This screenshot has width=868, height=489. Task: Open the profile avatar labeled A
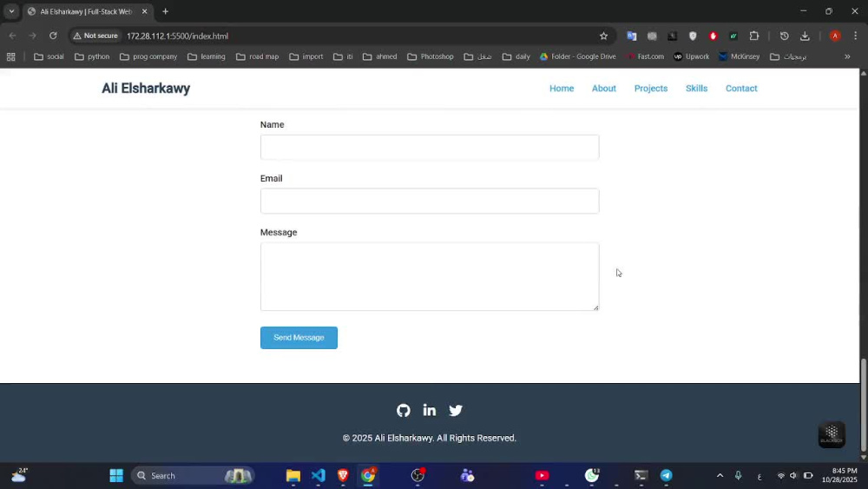(835, 36)
